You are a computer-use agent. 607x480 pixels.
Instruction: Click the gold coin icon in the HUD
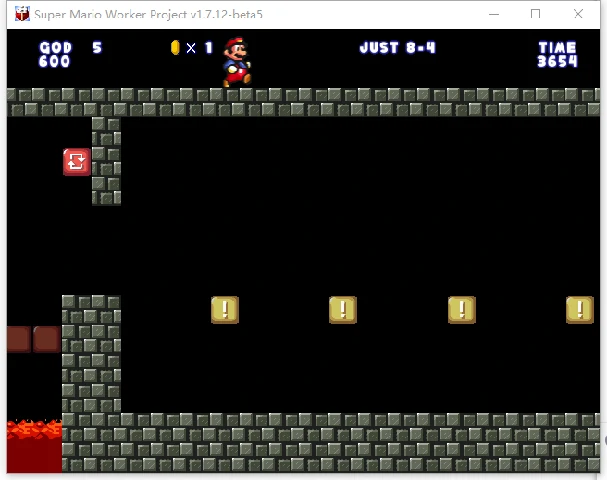click(175, 48)
